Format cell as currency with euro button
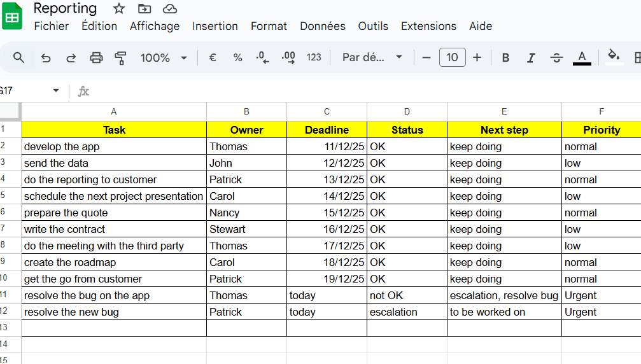Viewport: 641px width, 364px height. [213, 58]
